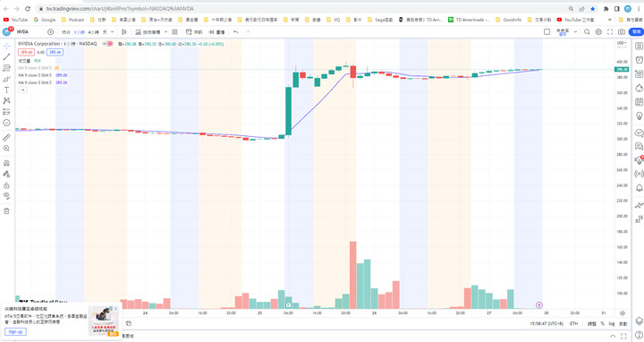The height and width of the screenshot is (342, 644).
Task: Toggle the auto scale option
Action: coord(623,324)
